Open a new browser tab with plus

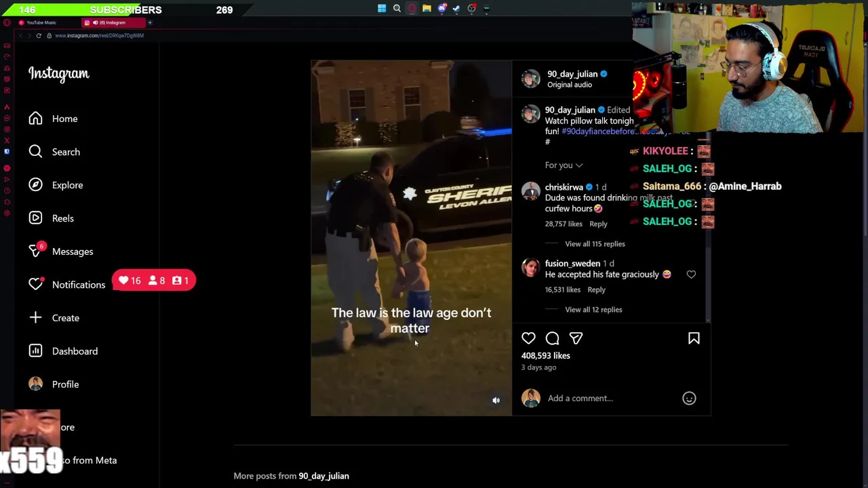(150, 22)
